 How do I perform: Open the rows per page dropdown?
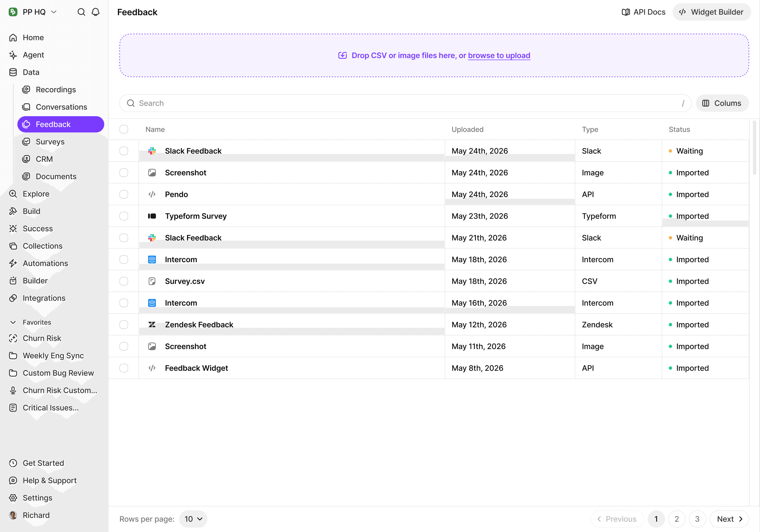point(193,519)
